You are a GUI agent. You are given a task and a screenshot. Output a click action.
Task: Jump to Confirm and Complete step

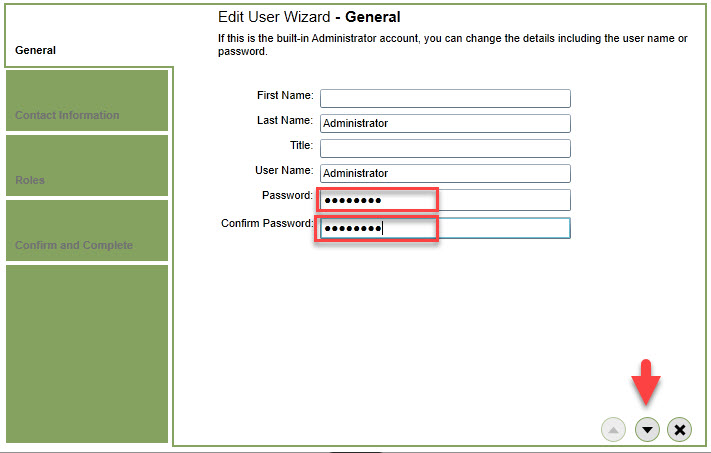point(87,230)
